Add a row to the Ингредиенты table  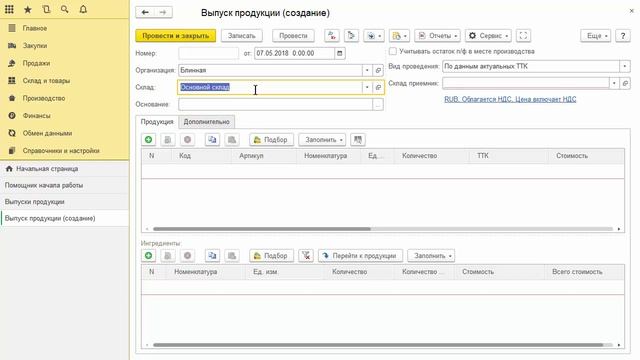pos(149,256)
